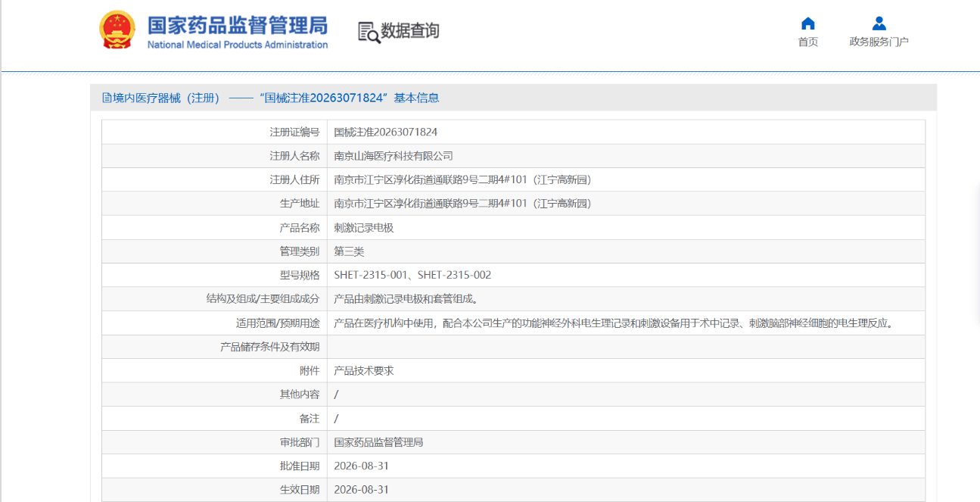980x502 pixels.
Task: Click the approval date 2026-08-31 row
Action: point(513,466)
